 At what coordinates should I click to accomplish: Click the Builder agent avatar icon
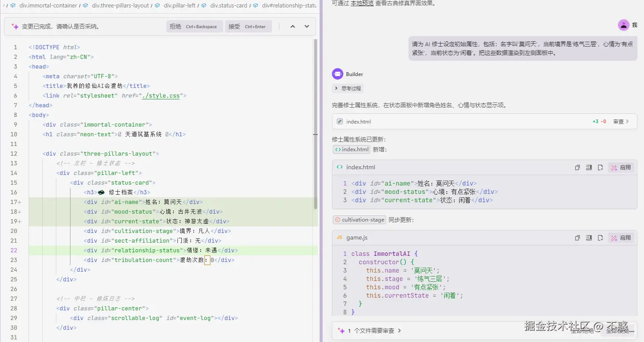pos(337,74)
